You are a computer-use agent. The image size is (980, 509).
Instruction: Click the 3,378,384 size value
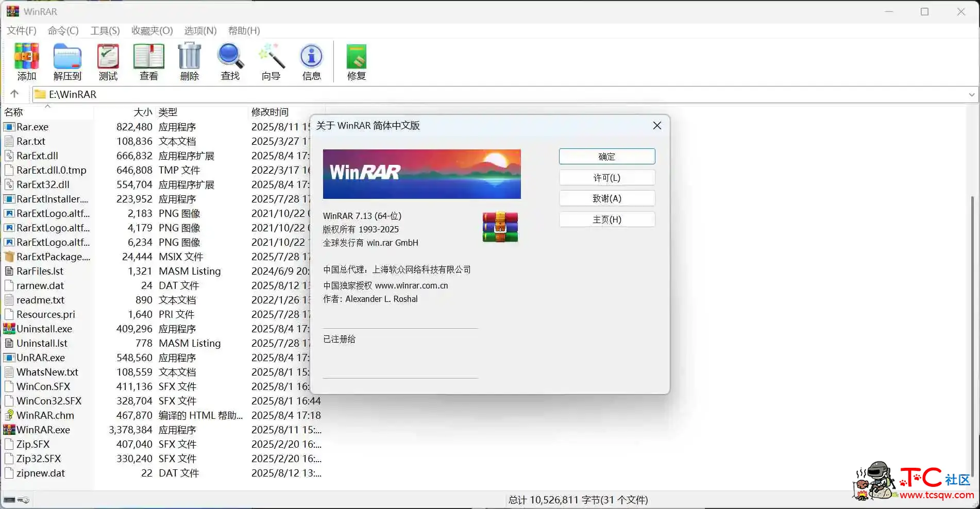(x=130, y=430)
